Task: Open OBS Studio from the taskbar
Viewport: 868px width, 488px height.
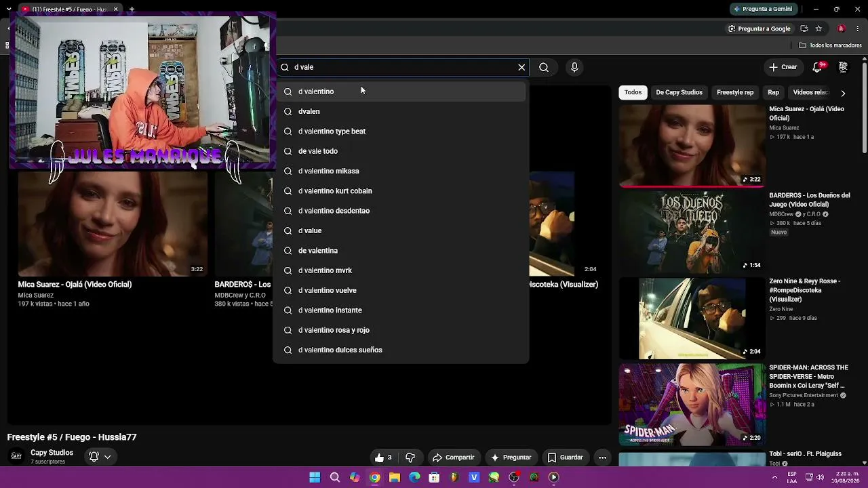Action: [x=514, y=477]
